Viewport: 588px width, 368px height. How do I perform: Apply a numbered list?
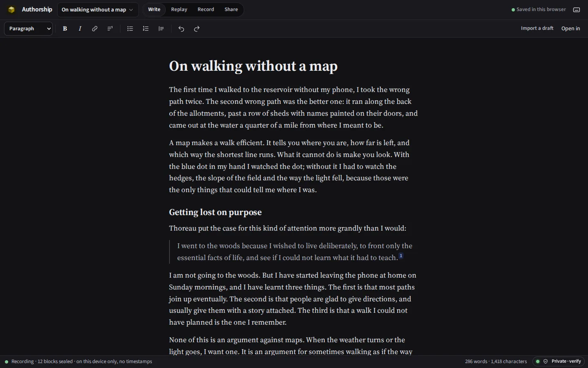(146, 29)
